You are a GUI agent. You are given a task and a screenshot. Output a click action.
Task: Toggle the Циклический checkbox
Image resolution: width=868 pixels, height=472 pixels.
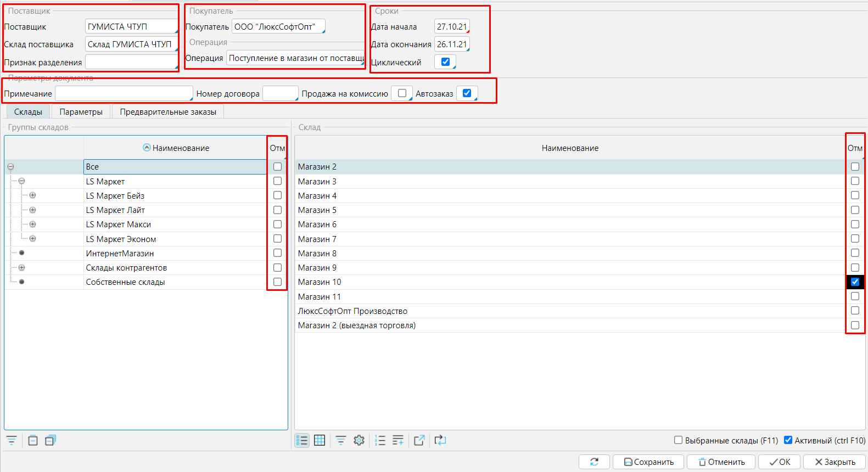click(445, 62)
